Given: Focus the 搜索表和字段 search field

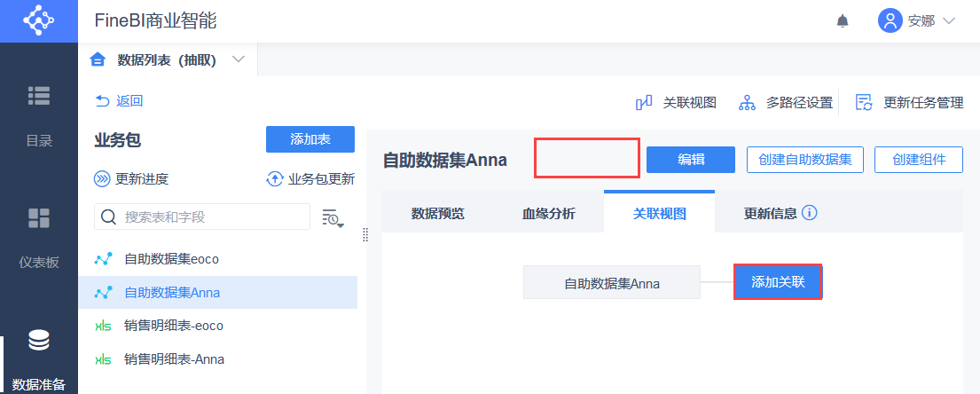Looking at the screenshot, I should [202, 217].
